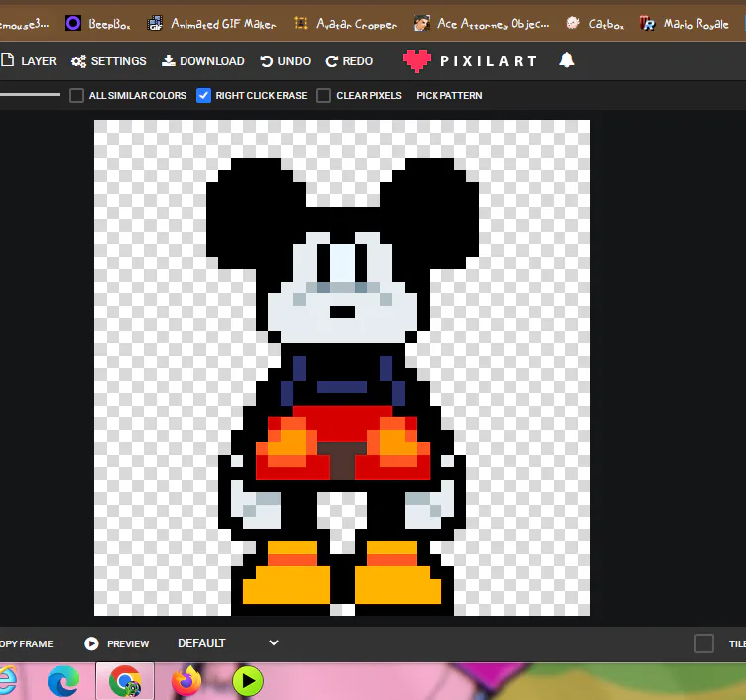Click the Preview label

pos(128,643)
